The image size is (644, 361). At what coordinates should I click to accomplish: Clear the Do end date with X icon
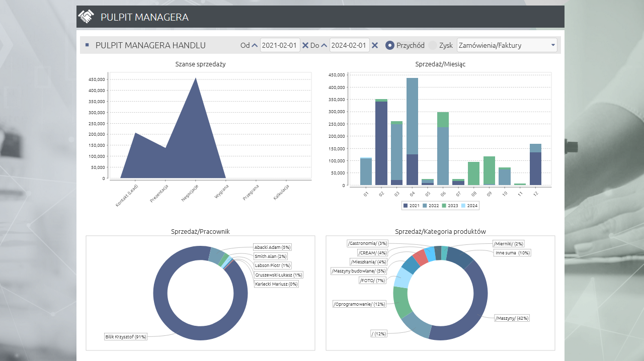click(x=375, y=45)
